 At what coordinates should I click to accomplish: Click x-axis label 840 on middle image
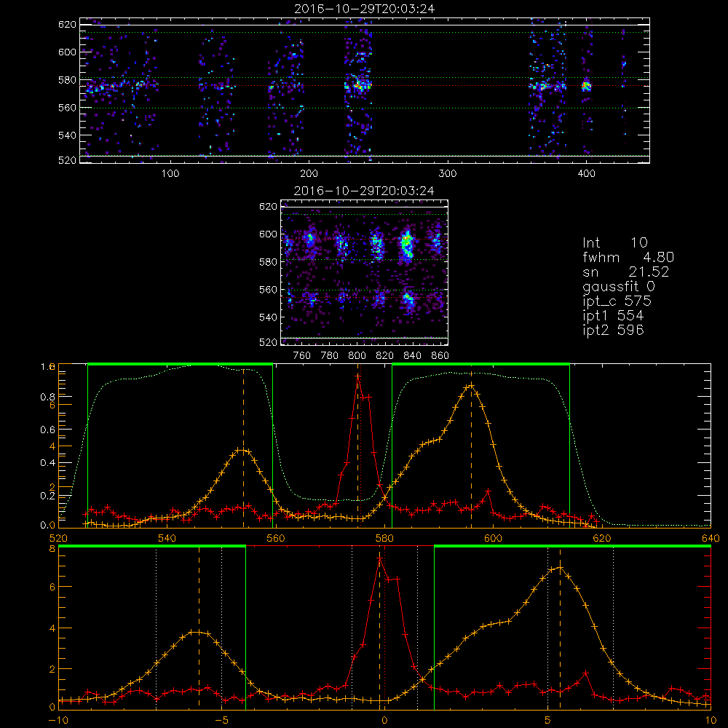click(412, 356)
